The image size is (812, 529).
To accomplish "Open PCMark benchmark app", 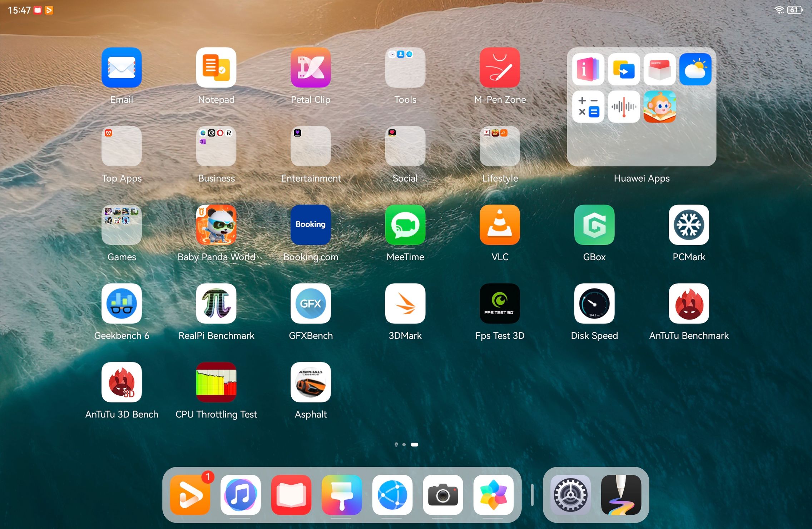I will 689,225.
